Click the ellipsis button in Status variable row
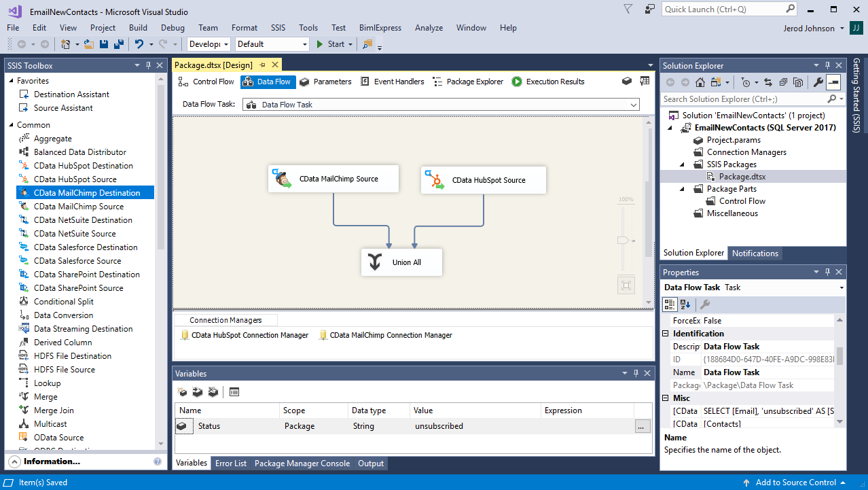 click(x=643, y=426)
